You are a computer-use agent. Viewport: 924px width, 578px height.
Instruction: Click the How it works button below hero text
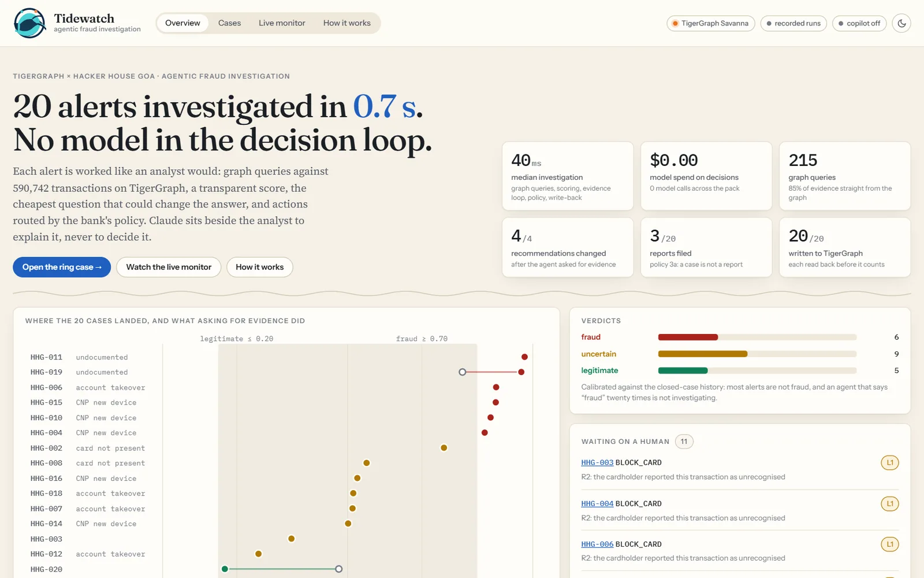coord(260,267)
